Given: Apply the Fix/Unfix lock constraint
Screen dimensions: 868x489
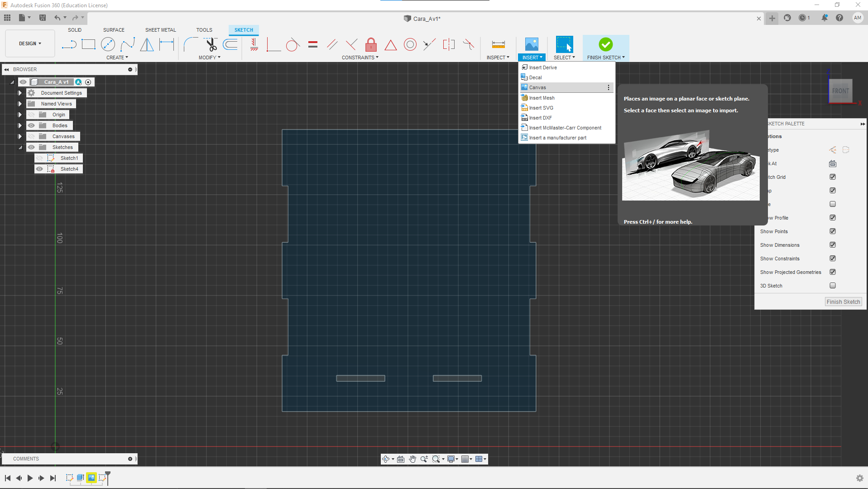Looking at the screenshot, I should 371,44.
